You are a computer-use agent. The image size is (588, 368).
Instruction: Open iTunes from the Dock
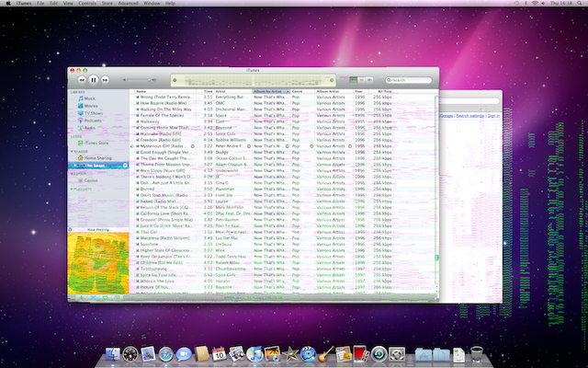254,353
